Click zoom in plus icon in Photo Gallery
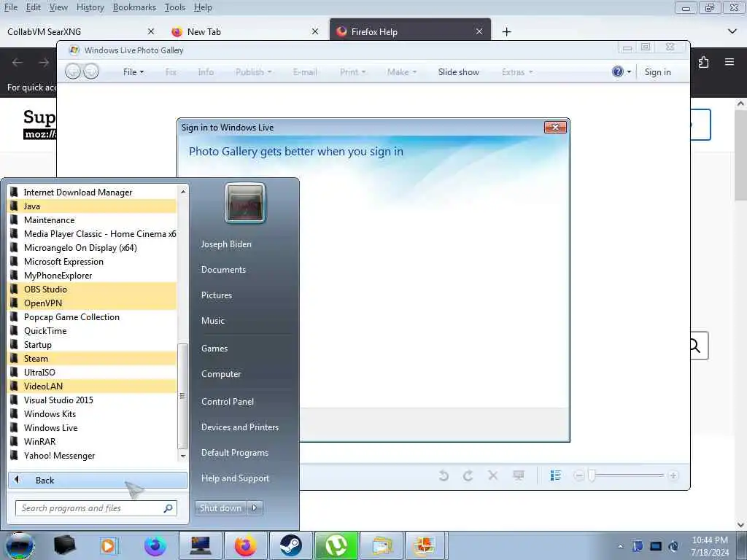 (x=673, y=475)
